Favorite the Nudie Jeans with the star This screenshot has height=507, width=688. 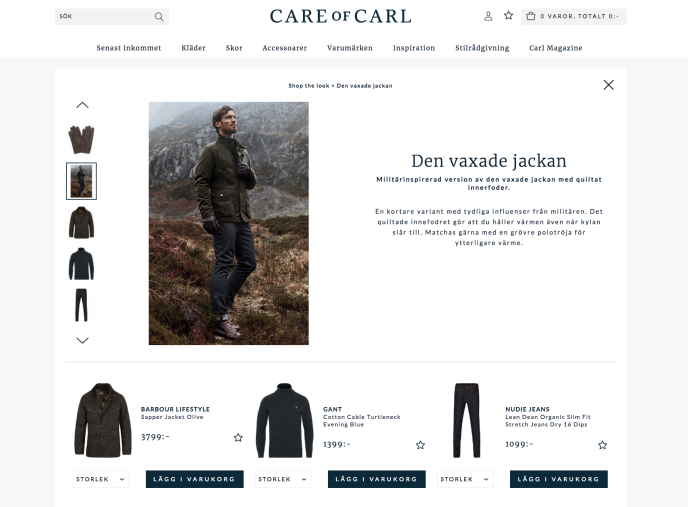point(602,445)
